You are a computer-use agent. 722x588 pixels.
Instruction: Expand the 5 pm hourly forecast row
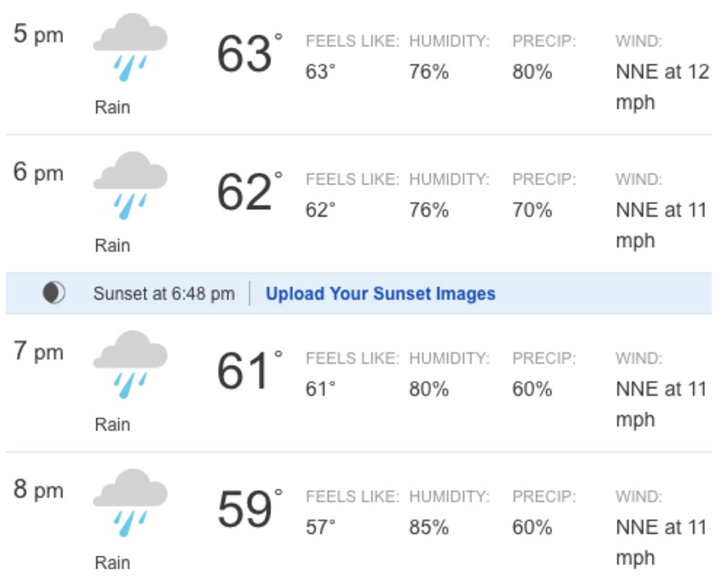(361, 66)
